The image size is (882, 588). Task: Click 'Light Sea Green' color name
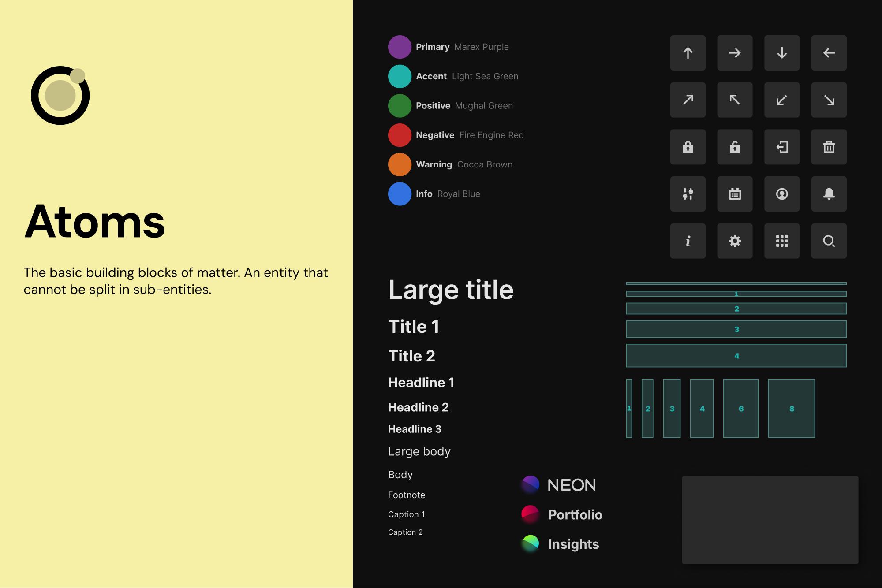[x=485, y=76]
